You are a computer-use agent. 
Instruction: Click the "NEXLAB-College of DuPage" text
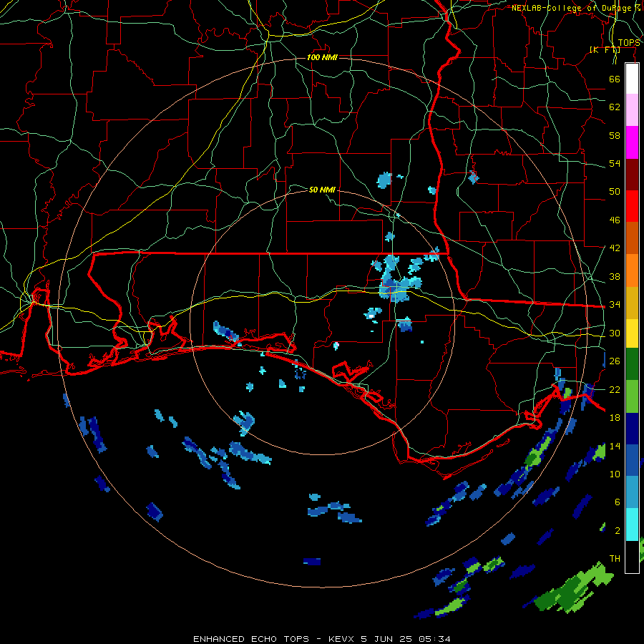572,8
